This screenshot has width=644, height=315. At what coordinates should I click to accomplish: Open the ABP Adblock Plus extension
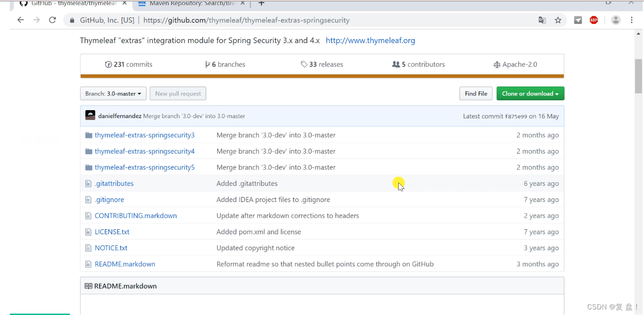594,20
